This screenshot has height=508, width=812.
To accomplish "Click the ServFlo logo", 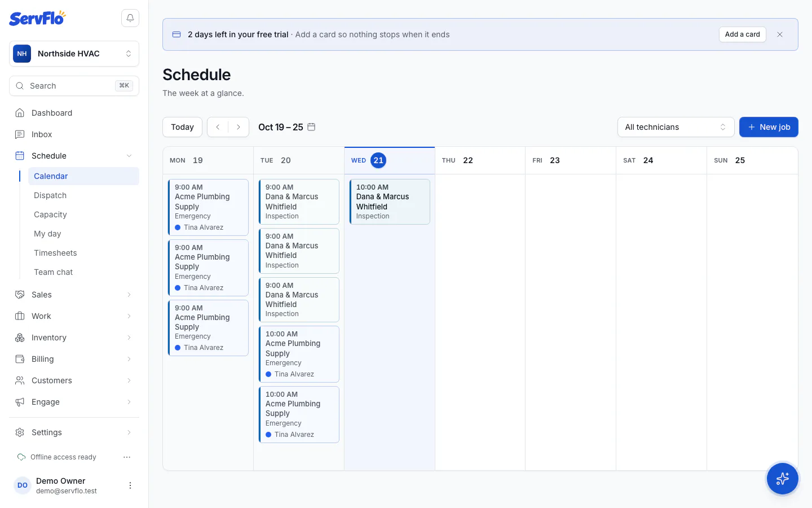I will 37,18.
